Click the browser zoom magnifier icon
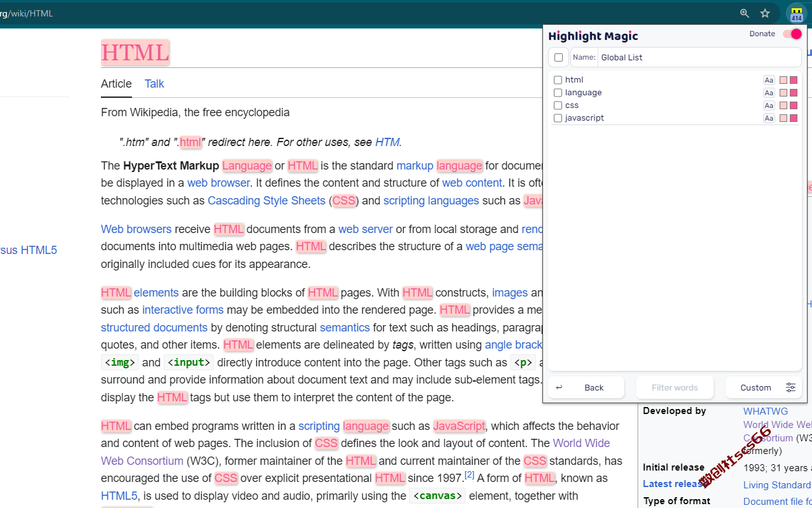Screen dimensions: 812x508 tap(745, 13)
